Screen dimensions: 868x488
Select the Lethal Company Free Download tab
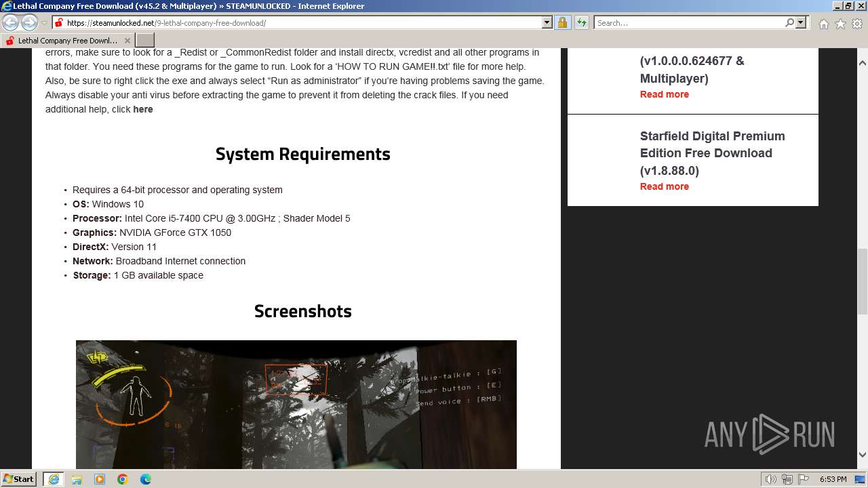[x=67, y=41]
